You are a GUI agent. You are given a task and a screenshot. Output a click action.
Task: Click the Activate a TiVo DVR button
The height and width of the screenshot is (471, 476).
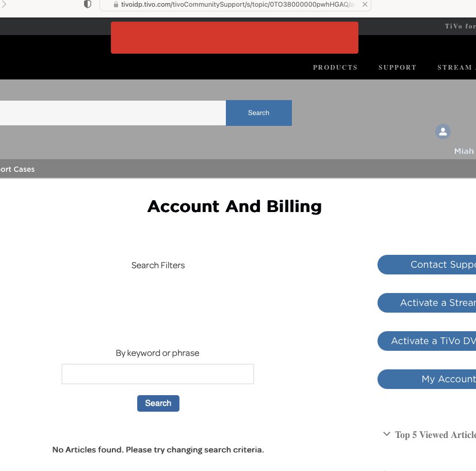[427, 341]
